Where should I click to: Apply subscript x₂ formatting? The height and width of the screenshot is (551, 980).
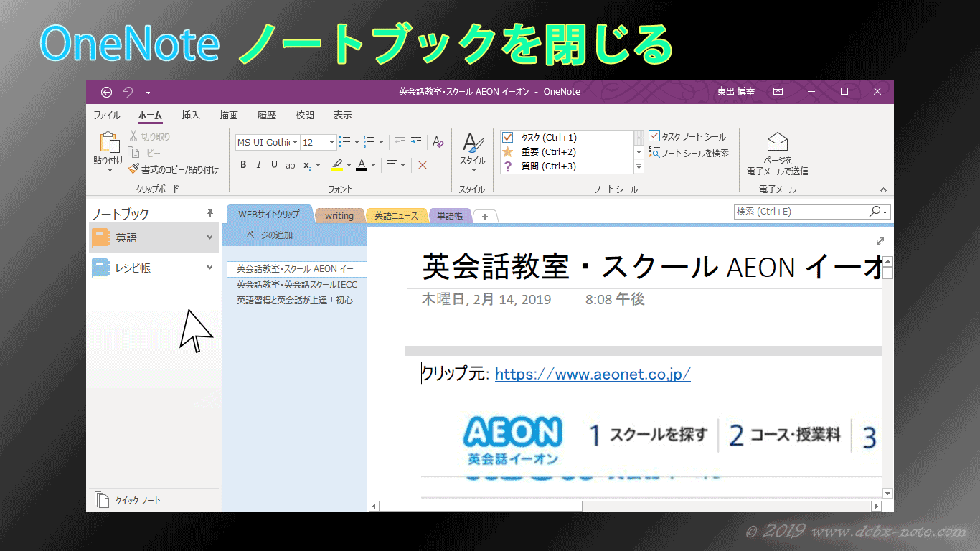(307, 165)
